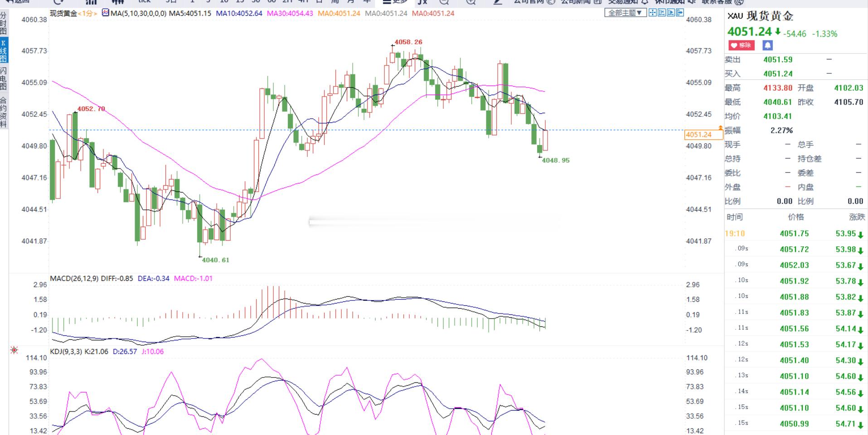Click the 买入 price 4051.24
Viewport: 868px width, 435px height.
click(778, 73)
